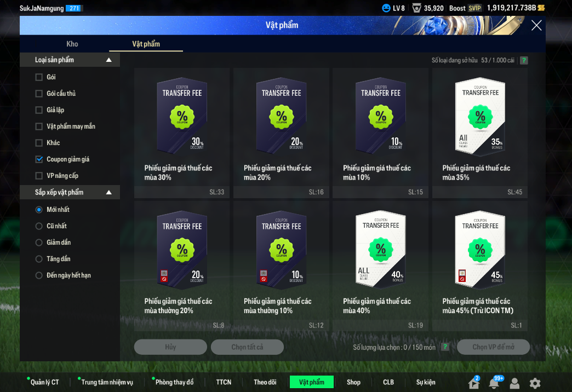Enable the Gói cầu thủ checkbox
572x392 pixels.
pos(39,94)
